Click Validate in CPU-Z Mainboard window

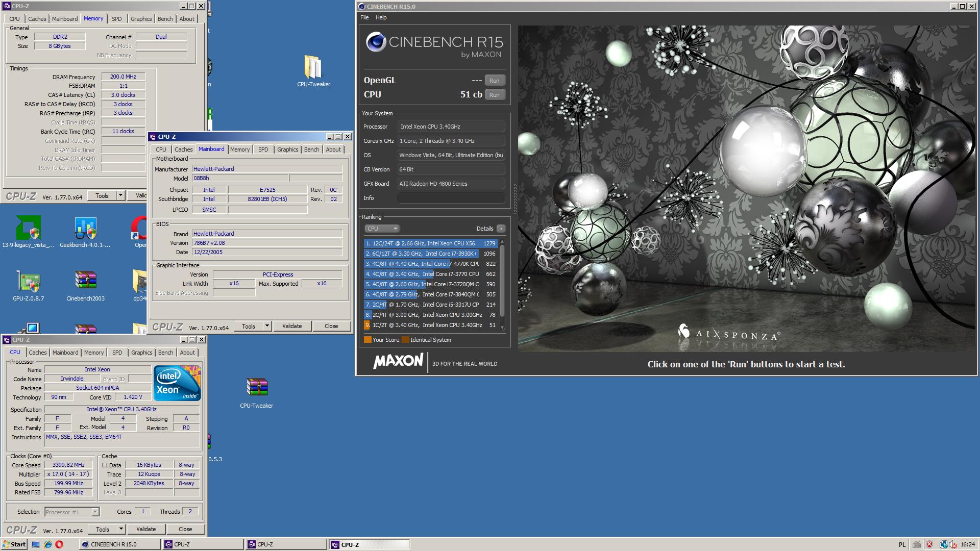point(292,326)
